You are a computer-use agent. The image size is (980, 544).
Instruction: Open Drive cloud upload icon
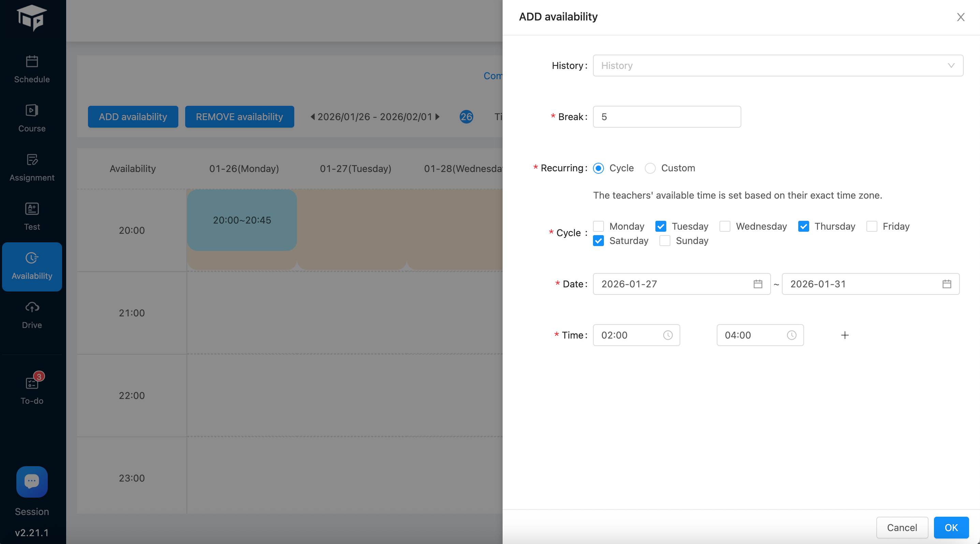pos(32,307)
